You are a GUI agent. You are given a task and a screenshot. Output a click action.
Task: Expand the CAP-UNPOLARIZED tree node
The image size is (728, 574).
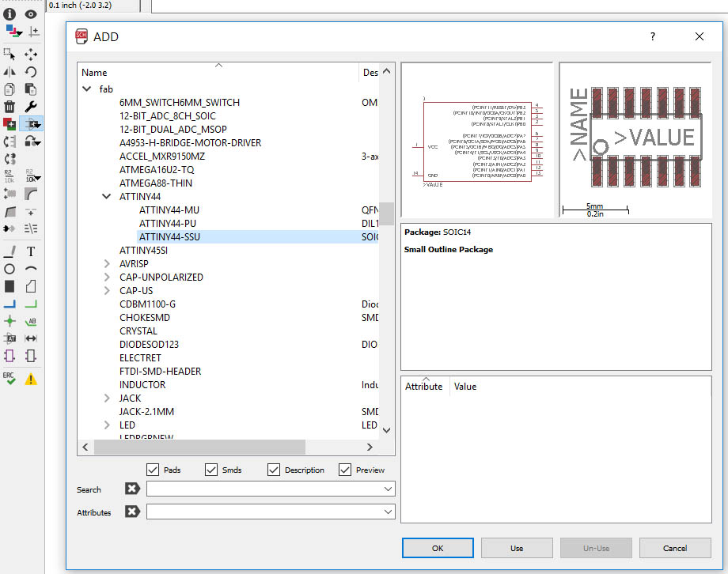coord(107,277)
